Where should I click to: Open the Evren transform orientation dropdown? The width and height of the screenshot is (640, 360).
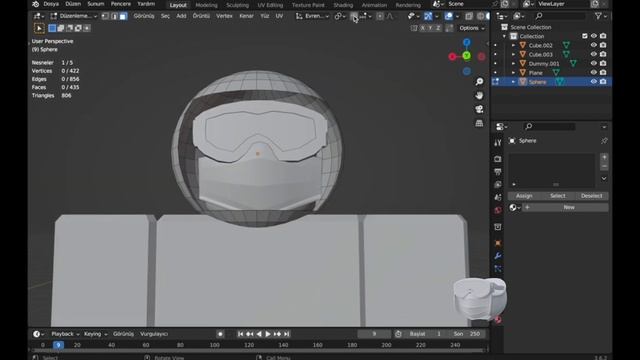[x=312, y=16]
